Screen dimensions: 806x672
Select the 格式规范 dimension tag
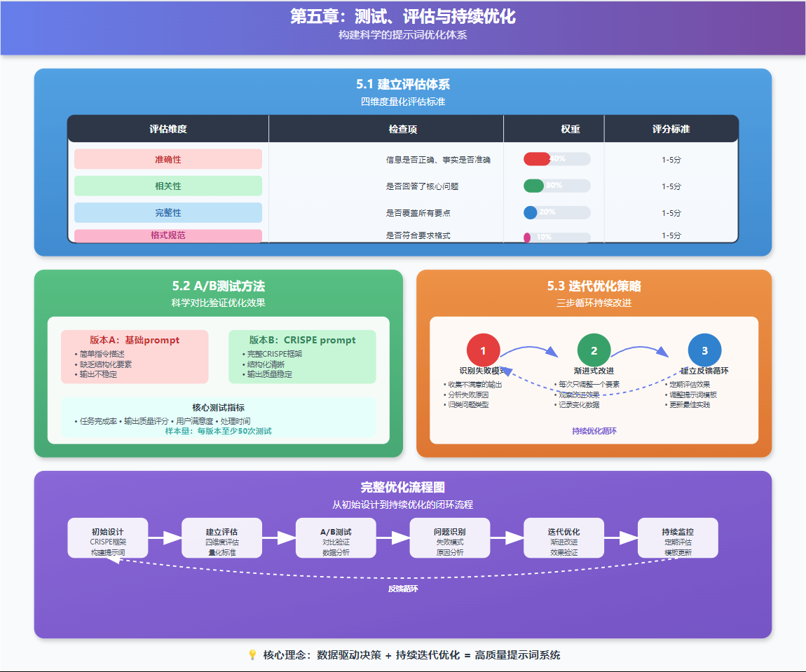[x=168, y=235]
